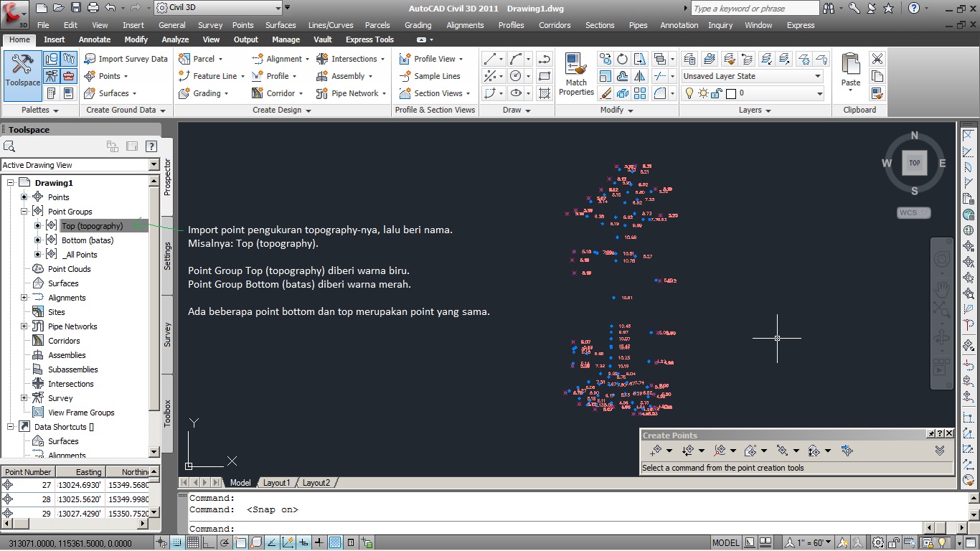Image resolution: width=980 pixels, height=551 pixels.
Task: Click the search binoculars icon in title bar
Action: (x=829, y=9)
